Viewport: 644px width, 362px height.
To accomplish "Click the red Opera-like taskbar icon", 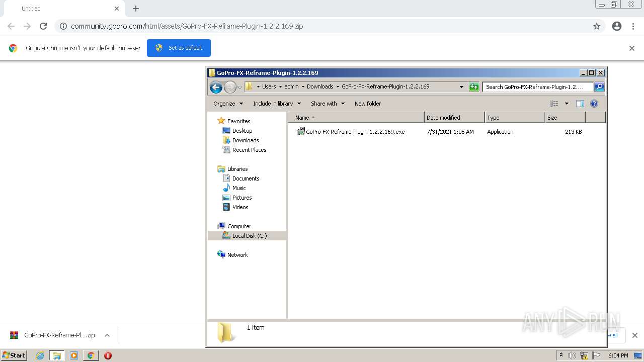I will coord(108,355).
